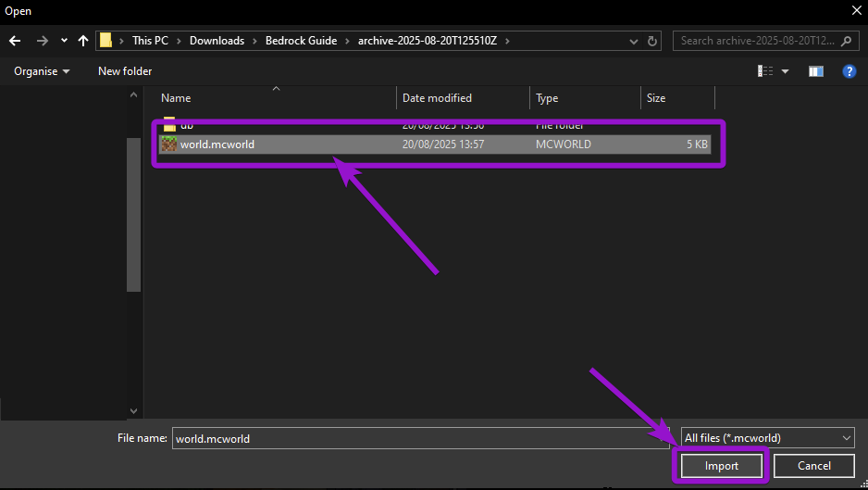The width and height of the screenshot is (868, 490).
Task: Click the folder icon in address bar
Action: (x=105, y=41)
